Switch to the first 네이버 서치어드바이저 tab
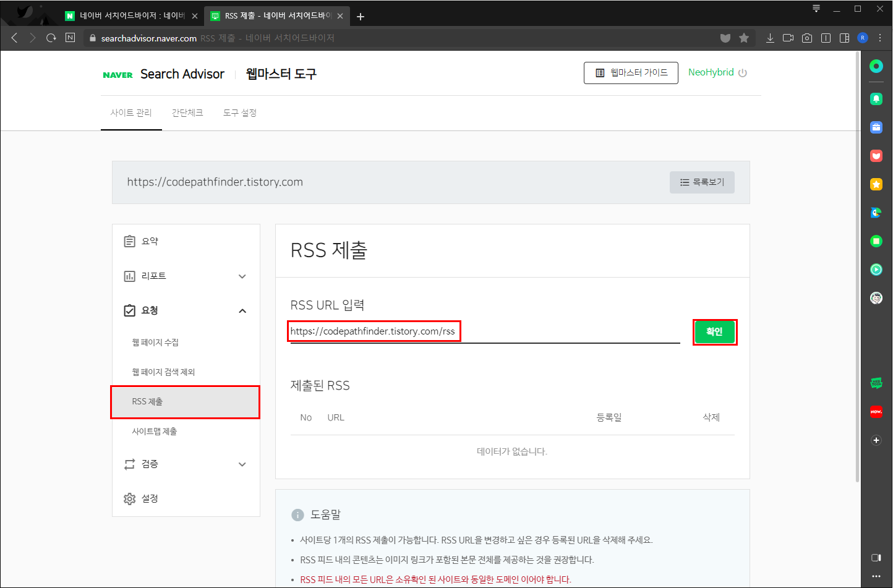 (x=132, y=16)
